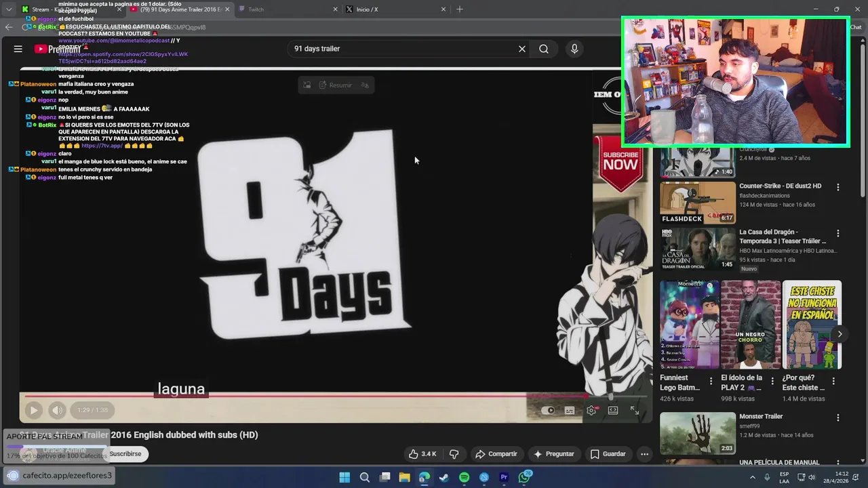Open options for El ídolo de la PLAY 2
868x488 pixels.
[772, 382]
